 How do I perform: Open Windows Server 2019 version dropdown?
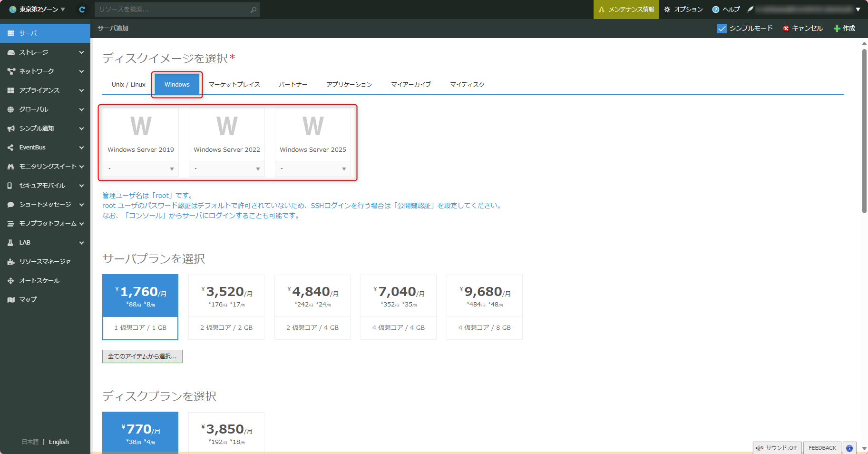tap(141, 169)
